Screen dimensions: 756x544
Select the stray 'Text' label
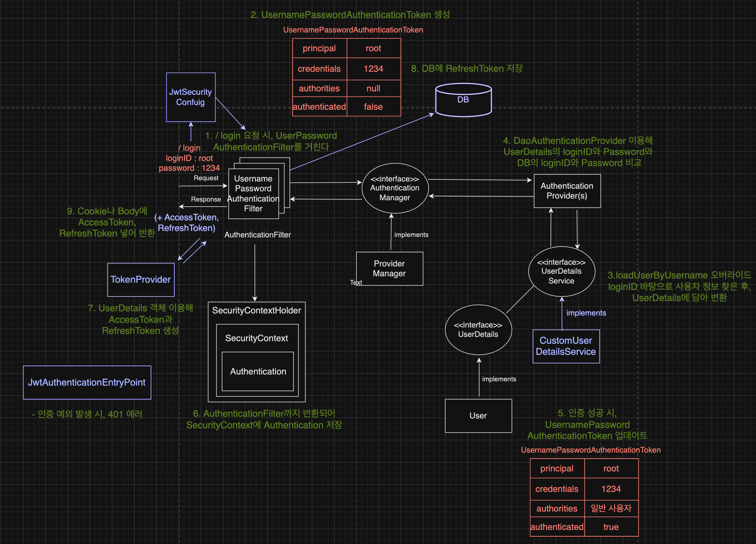coord(356,283)
